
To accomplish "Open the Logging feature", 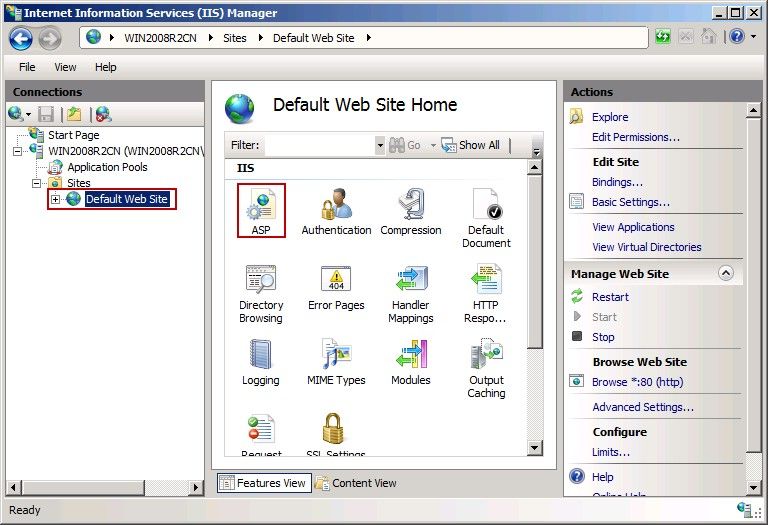I will 261,362.
